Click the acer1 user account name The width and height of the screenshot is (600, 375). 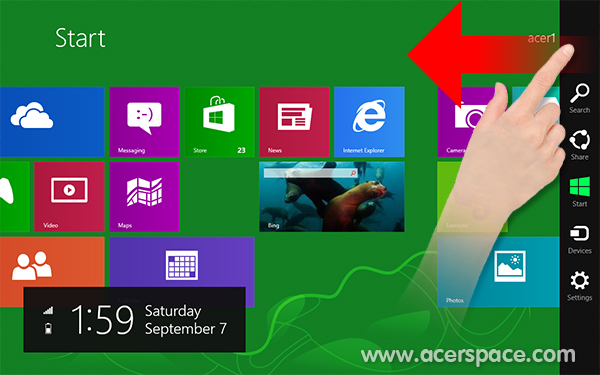pyautogui.click(x=541, y=38)
